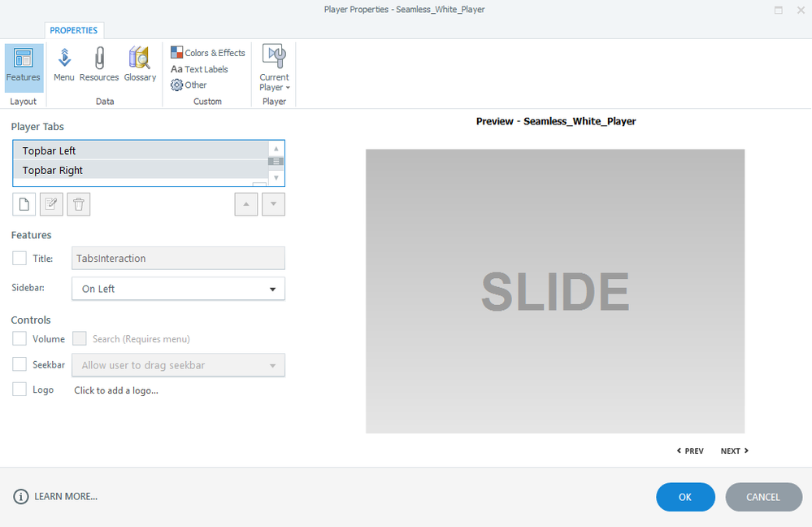Click the CANCEL button
Image resolution: width=812 pixels, height=527 pixels.
763,497
